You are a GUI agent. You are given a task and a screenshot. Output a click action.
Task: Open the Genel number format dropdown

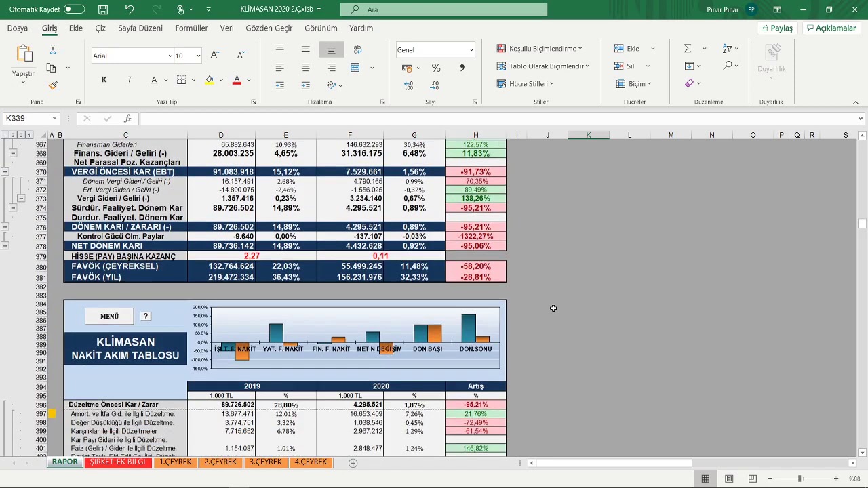(x=471, y=49)
